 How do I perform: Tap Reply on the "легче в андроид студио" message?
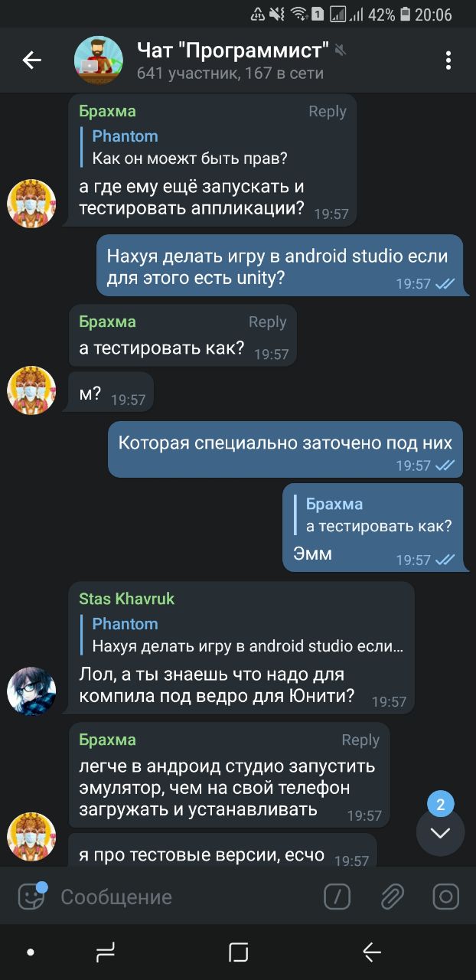(360, 740)
